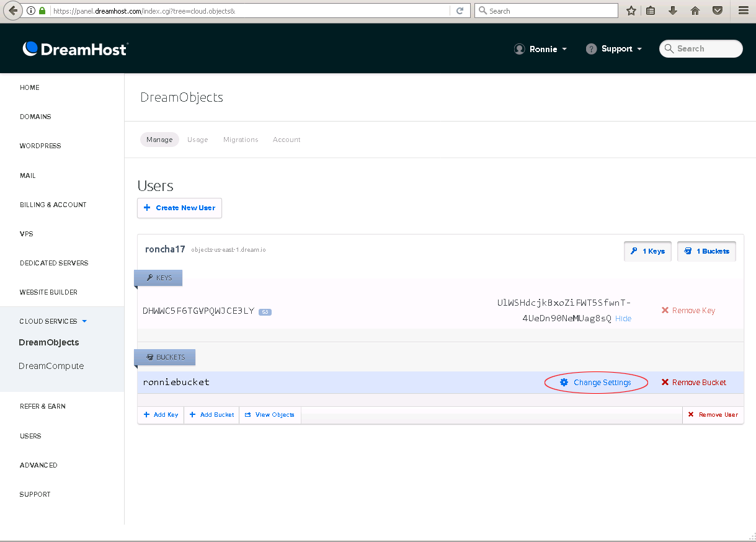The width and height of the screenshot is (756, 542).
Task: Select DreamCompute in the sidebar
Action: pyautogui.click(x=51, y=366)
